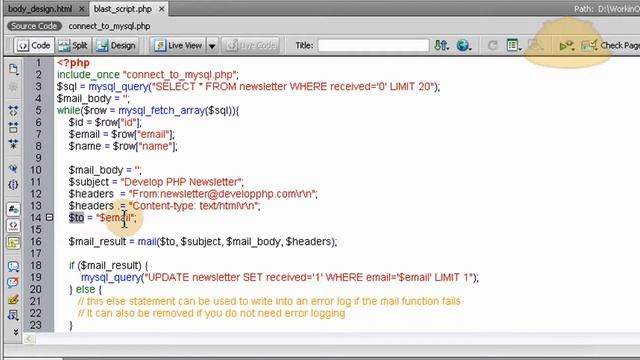The image size is (640, 360).
Task: Click the Expand All icon
Action: [13, 144]
